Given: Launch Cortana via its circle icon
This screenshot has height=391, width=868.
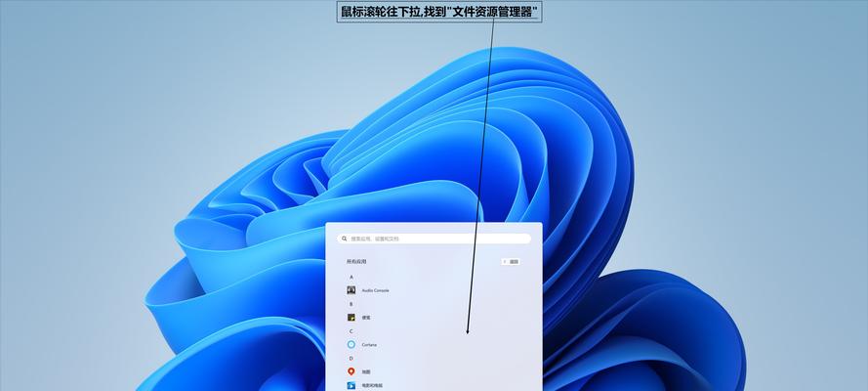Looking at the screenshot, I should pos(351,344).
